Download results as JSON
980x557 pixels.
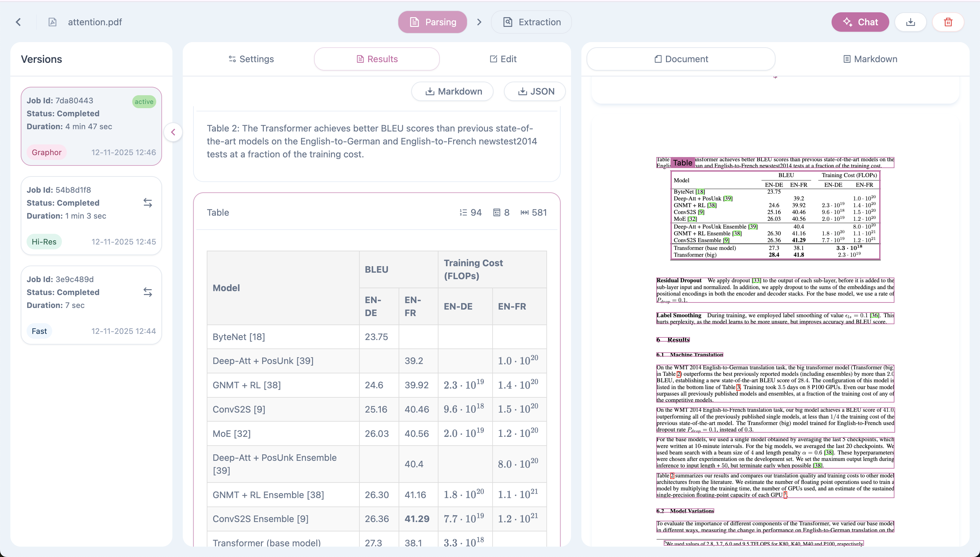pos(534,91)
